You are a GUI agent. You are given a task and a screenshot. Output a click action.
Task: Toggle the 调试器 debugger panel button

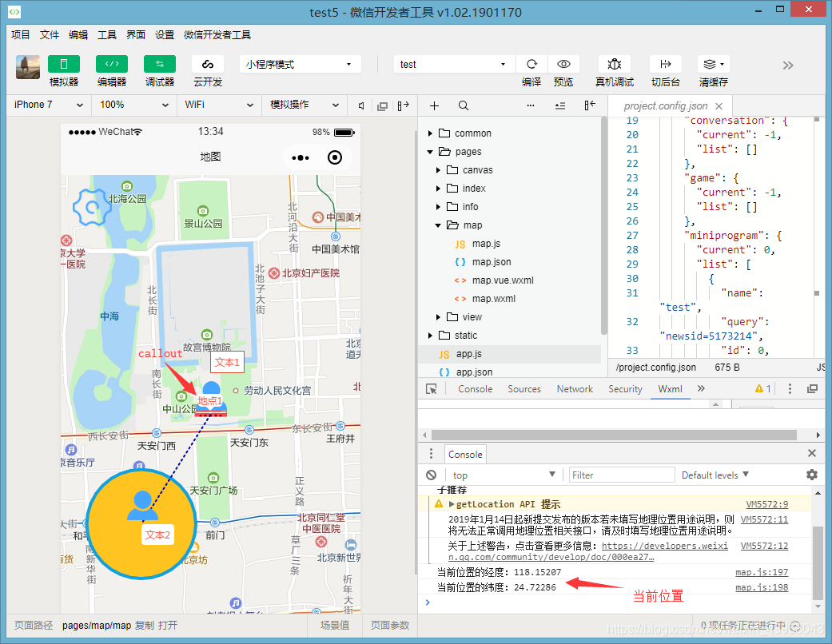click(160, 64)
